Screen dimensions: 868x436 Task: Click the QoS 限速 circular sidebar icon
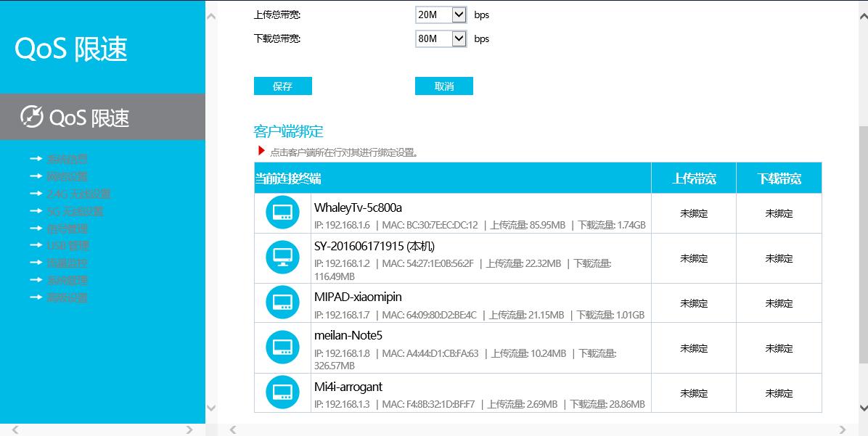32,115
